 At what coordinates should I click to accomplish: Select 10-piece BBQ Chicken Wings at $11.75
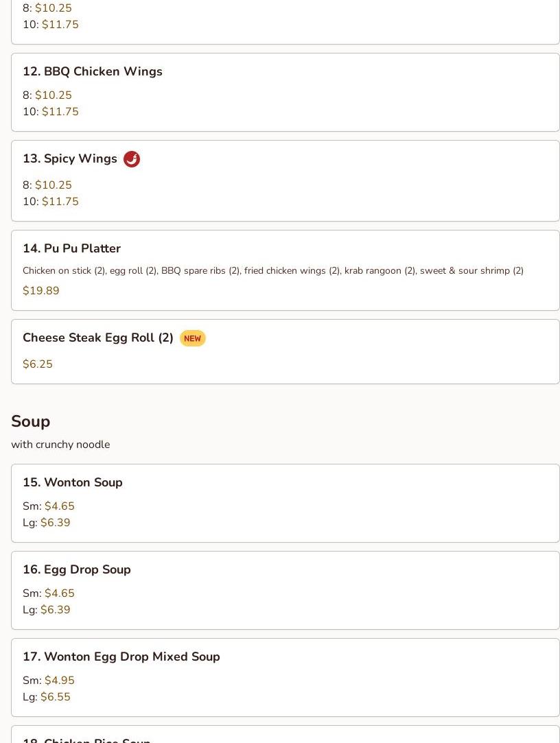click(x=60, y=112)
